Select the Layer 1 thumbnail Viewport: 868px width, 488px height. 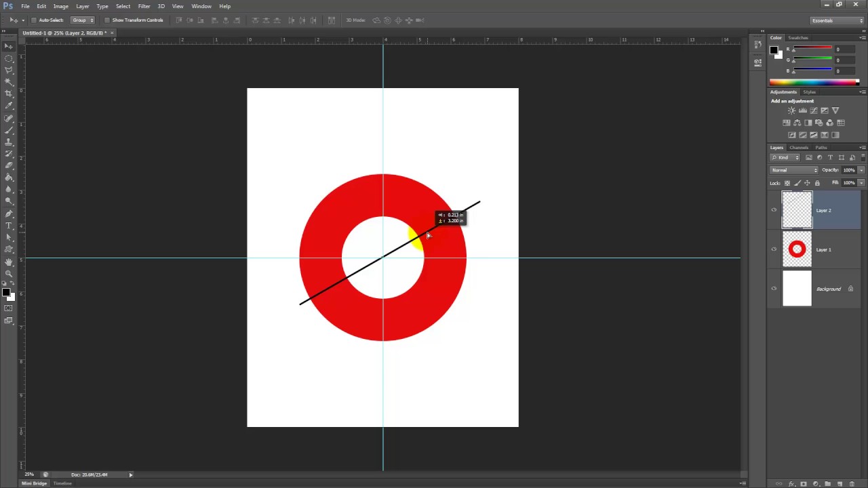[797, 249]
